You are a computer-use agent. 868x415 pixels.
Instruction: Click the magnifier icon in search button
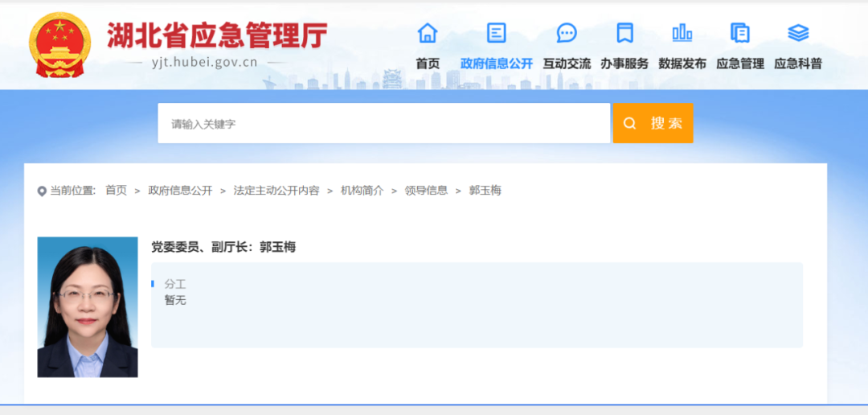(x=629, y=123)
